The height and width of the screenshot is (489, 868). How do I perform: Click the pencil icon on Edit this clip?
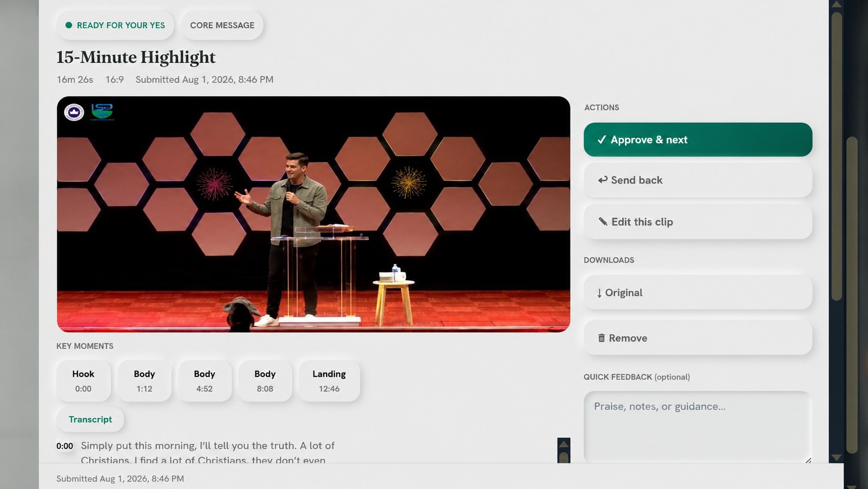[603, 221]
